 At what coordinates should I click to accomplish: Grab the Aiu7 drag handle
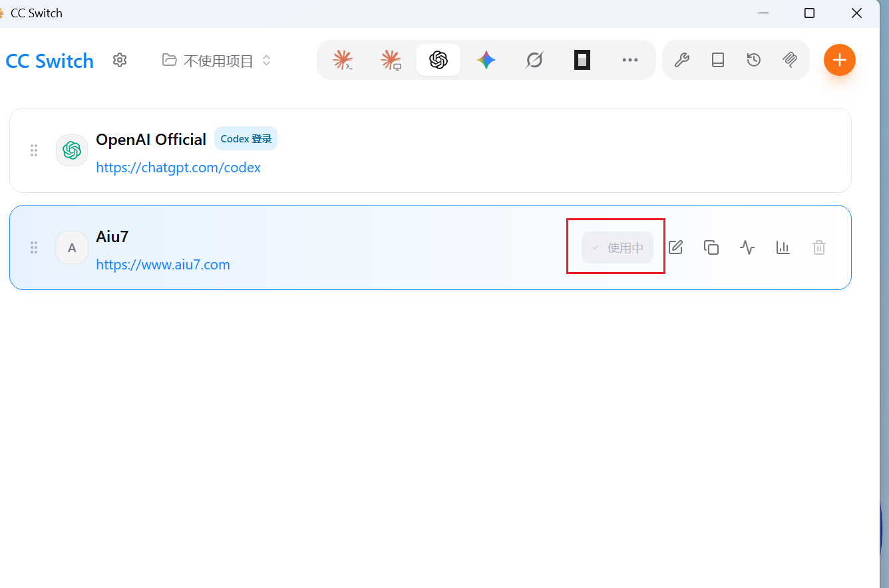(x=34, y=247)
